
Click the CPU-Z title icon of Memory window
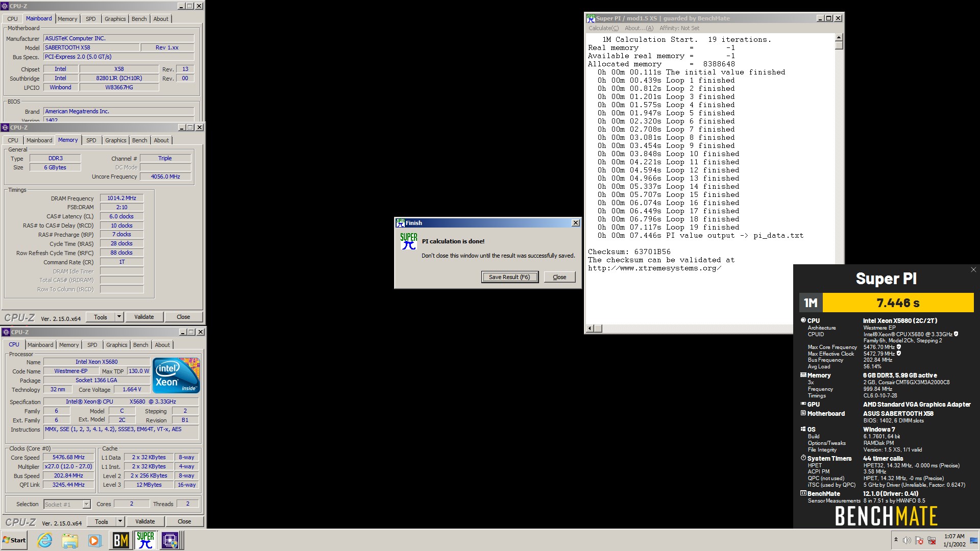[5, 128]
